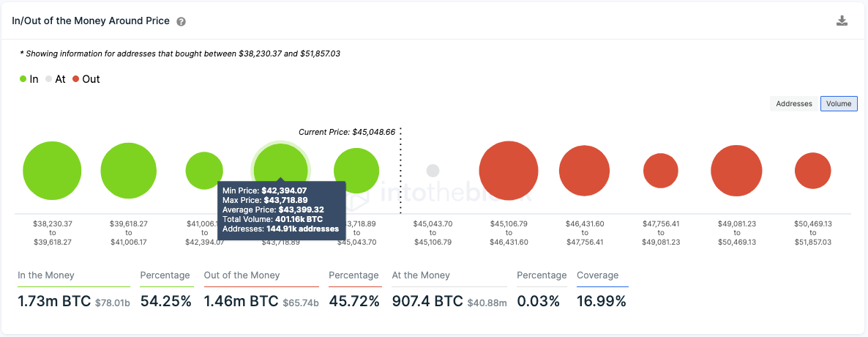Click the $49,081.23 to $50,469.13 red bubble

tap(736, 171)
